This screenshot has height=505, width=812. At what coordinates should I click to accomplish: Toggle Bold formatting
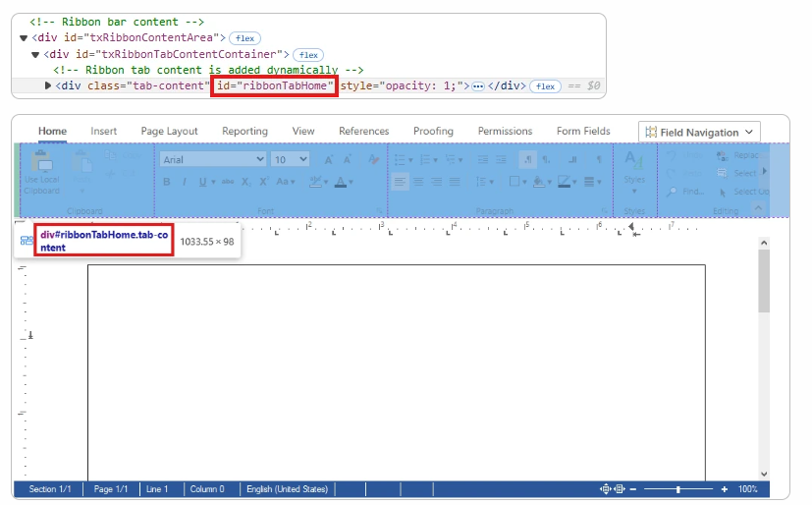click(166, 182)
